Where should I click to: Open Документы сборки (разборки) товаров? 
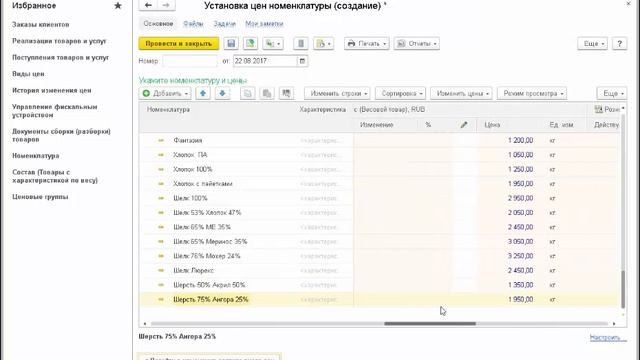61,135
